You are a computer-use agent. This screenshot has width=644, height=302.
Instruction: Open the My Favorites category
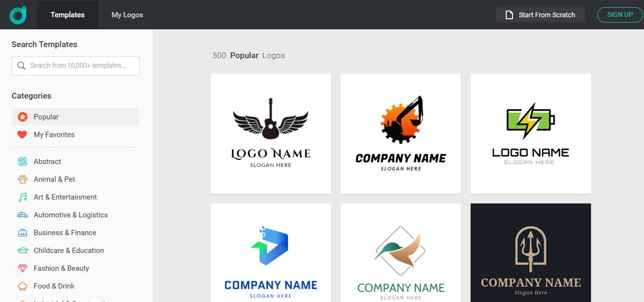coord(75,135)
